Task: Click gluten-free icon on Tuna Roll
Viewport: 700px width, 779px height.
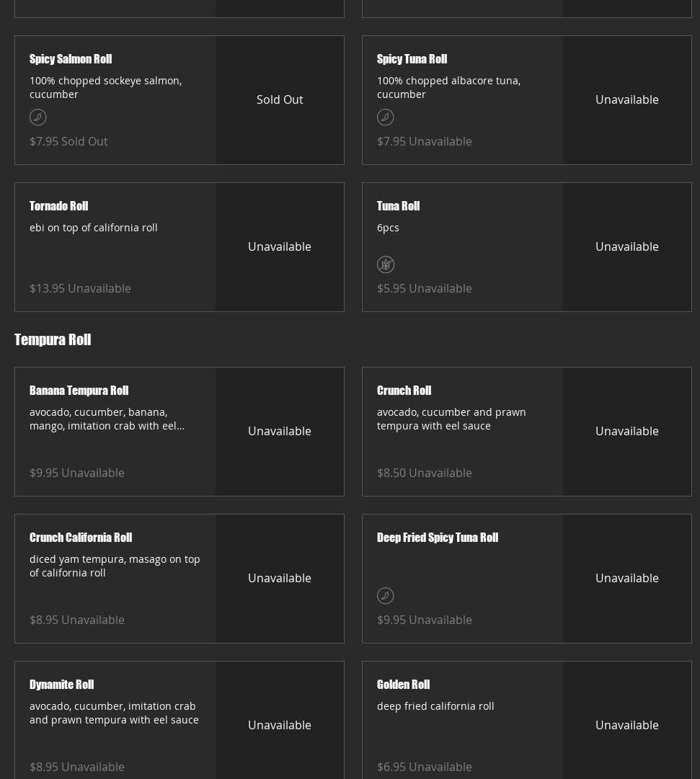Action: tap(386, 264)
